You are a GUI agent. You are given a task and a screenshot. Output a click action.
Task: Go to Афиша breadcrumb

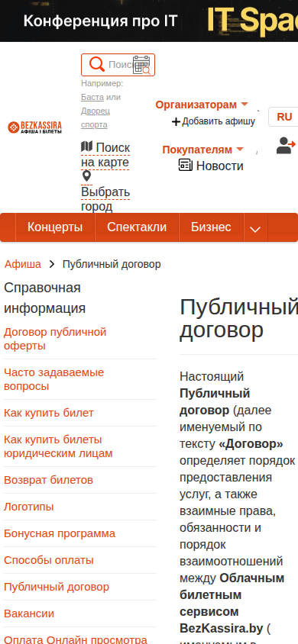[x=23, y=264]
